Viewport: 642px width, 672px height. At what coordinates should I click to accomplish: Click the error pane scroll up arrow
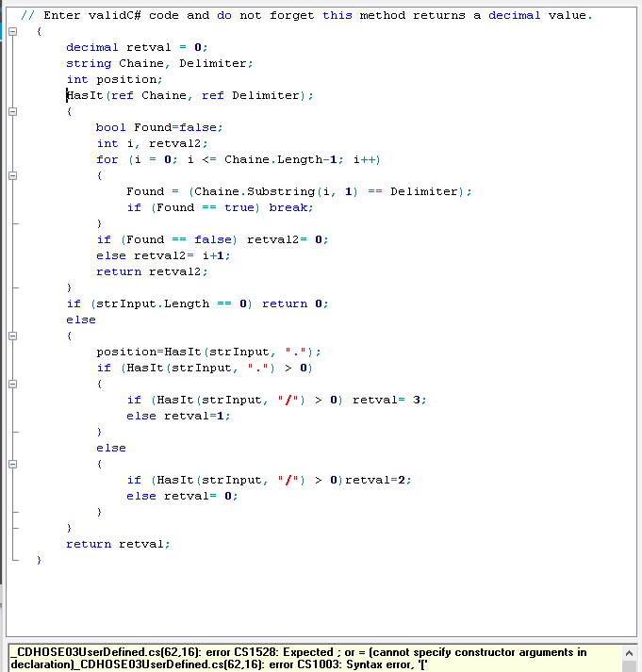[x=629, y=653]
